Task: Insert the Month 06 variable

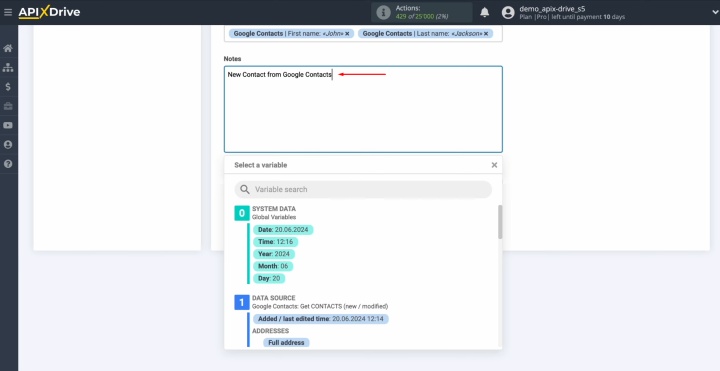Action: point(273,266)
